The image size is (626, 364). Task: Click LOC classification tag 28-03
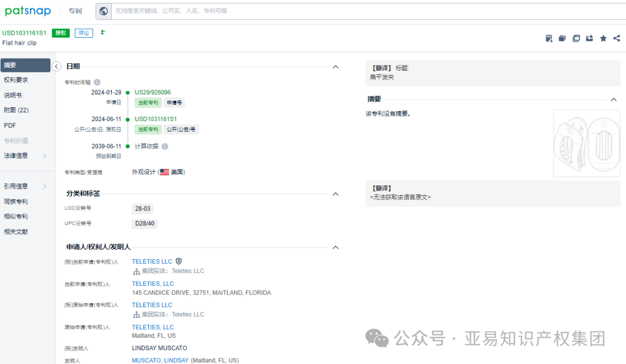click(x=143, y=209)
